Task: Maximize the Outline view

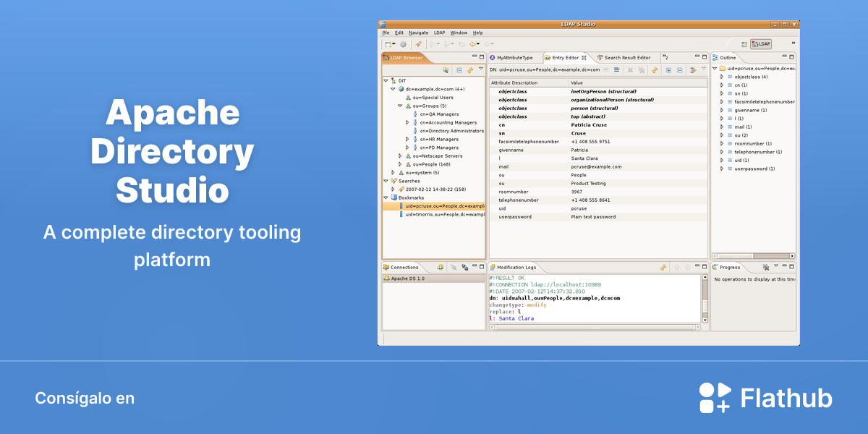Action: coord(792,56)
